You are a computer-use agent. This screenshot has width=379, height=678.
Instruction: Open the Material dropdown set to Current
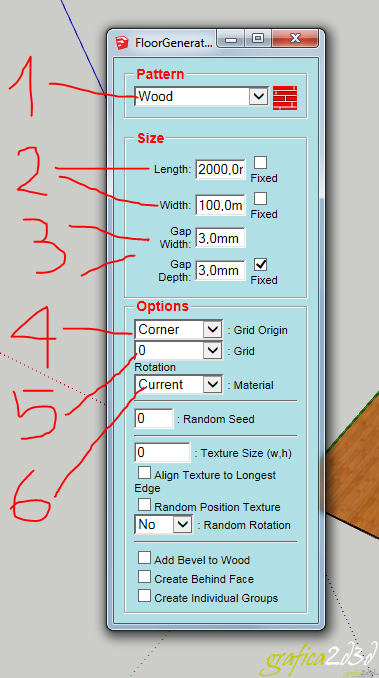tap(178, 384)
